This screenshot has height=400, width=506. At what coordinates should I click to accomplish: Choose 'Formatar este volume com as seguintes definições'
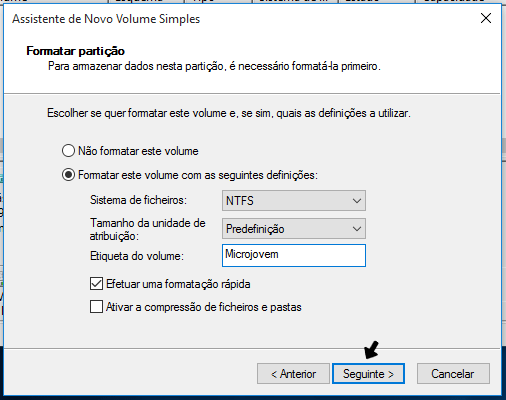tap(68, 175)
